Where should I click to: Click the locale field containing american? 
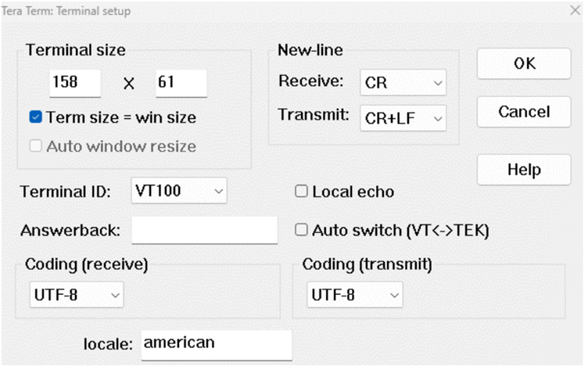pyautogui.click(x=217, y=345)
